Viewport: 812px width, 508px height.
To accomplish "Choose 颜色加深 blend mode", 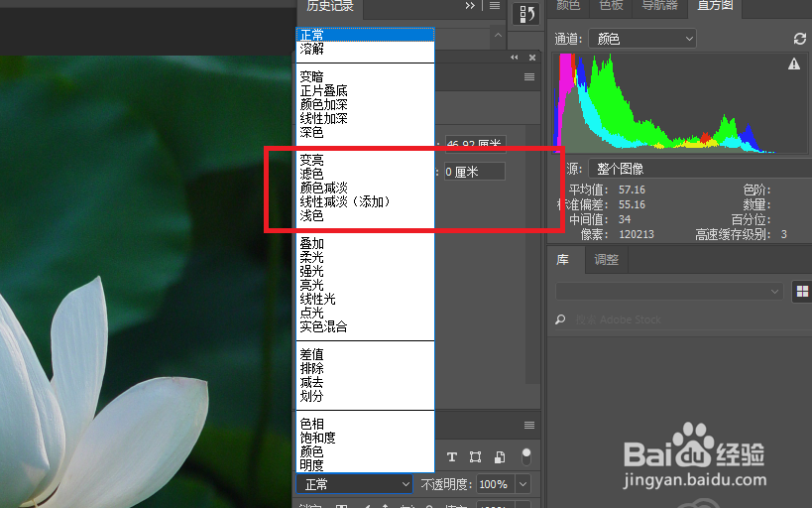I will click(x=365, y=105).
